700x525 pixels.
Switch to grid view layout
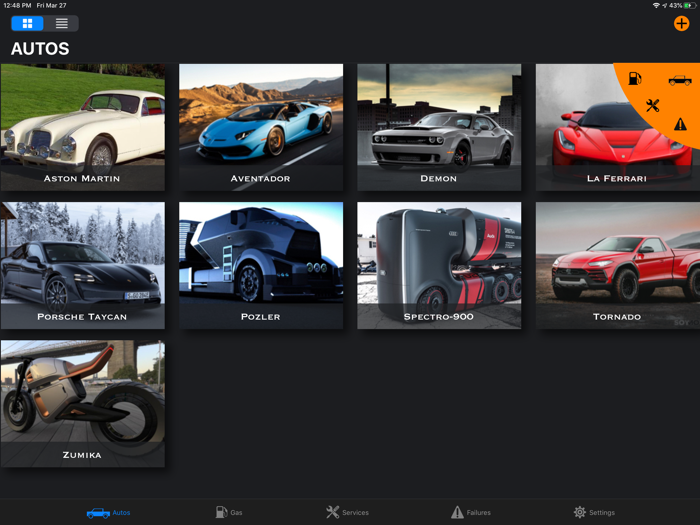click(x=27, y=23)
